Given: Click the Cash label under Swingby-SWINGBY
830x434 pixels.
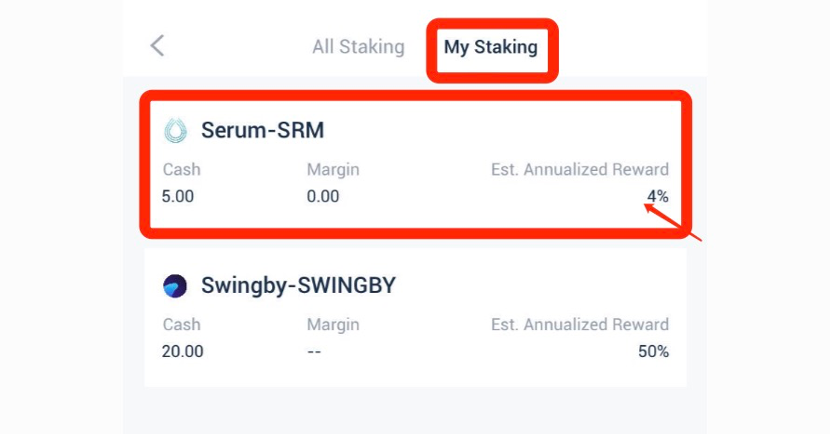Looking at the screenshot, I should (x=181, y=325).
